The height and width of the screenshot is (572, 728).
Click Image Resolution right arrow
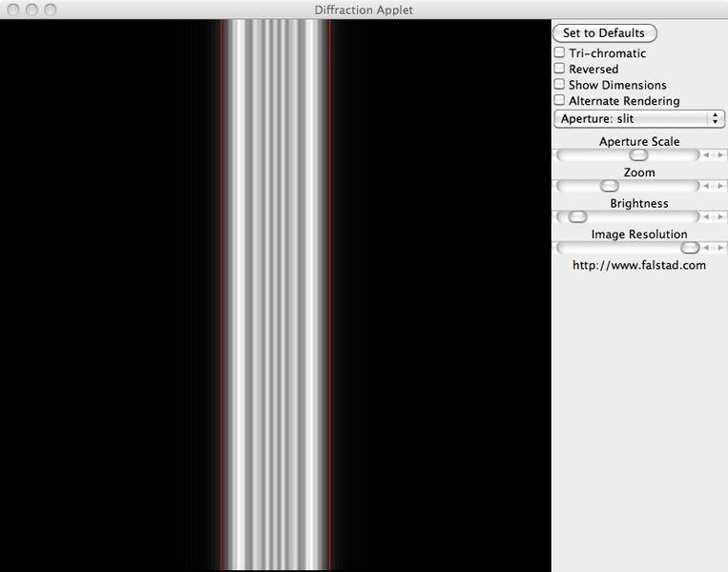coord(720,248)
